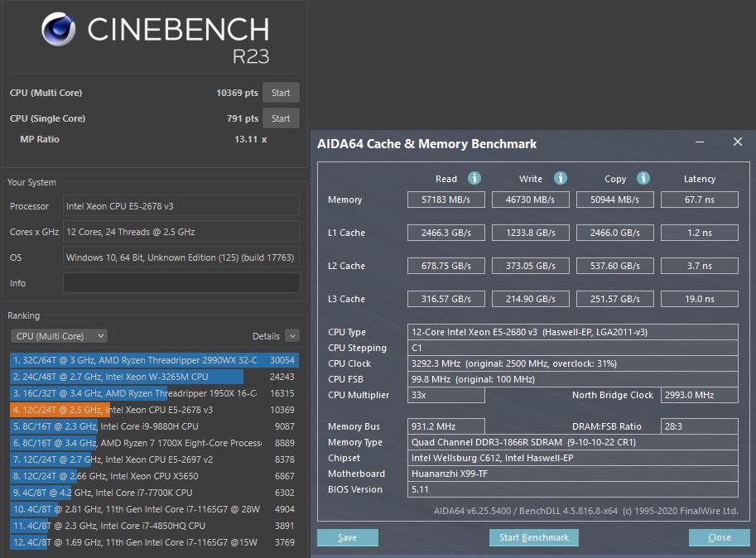The width and height of the screenshot is (756, 558).
Task: Click Memory Type Quad Channel DDR3-1866R
Action: pos(573,442)
